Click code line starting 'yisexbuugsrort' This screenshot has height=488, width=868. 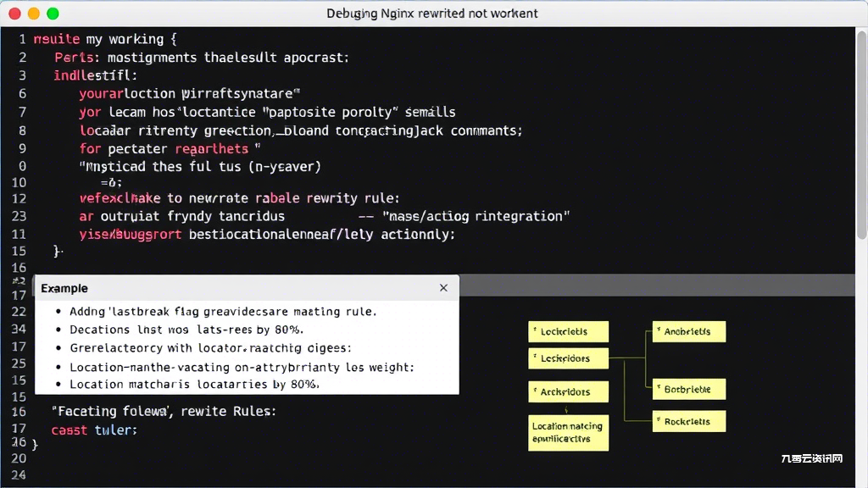(x=267, y=235)
